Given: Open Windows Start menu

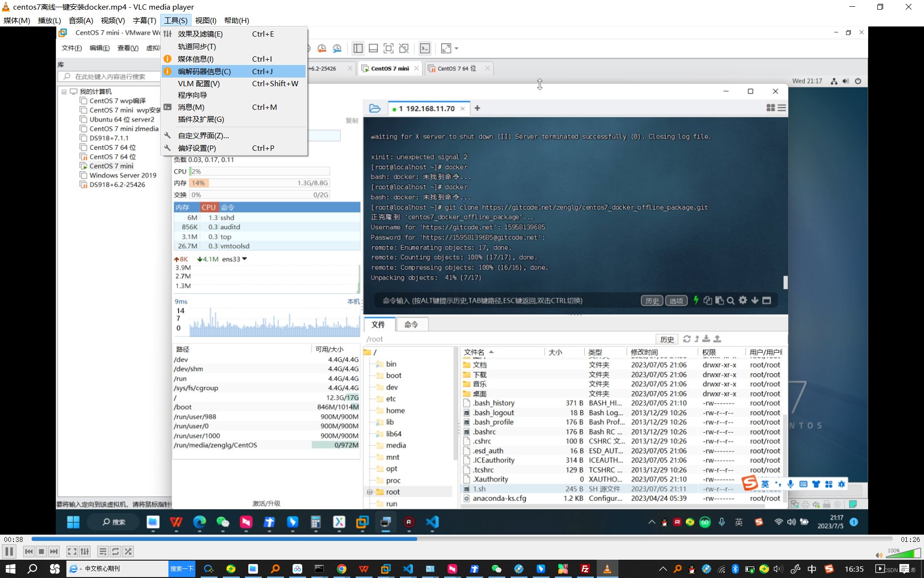Looking at the screenshot, I should tap(10, 569).
